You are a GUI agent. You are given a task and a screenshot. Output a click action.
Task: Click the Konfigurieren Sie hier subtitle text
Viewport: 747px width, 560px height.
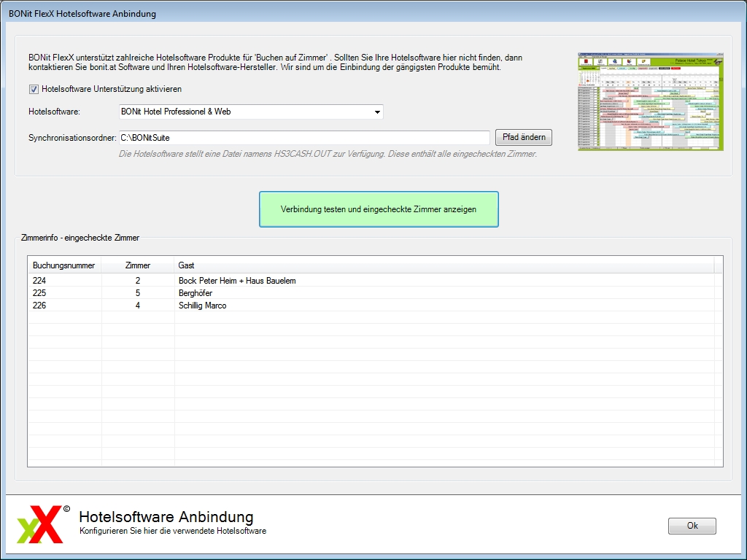pyautogui.click(x=173, y=531)
